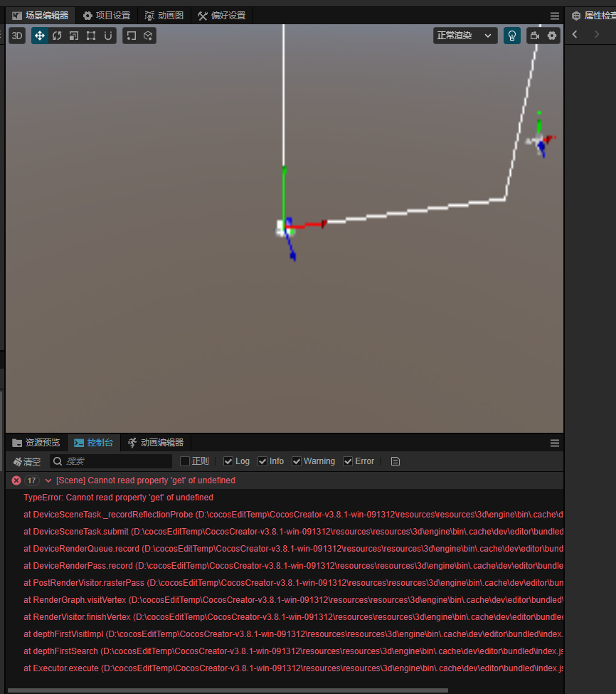Switch to the 场景编辑器 tab

(x=41, y=16)
